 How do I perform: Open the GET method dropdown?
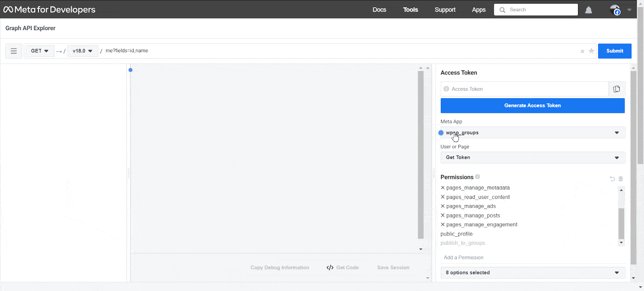[39, 51]
